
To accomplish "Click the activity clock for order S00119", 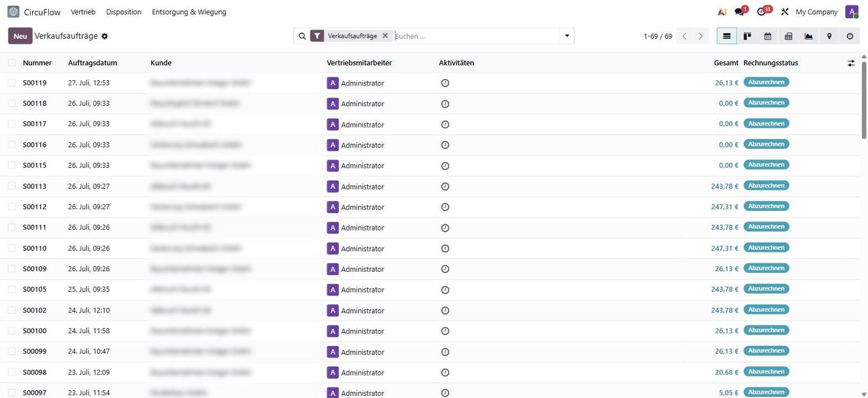I will click(x=445, y=83).
